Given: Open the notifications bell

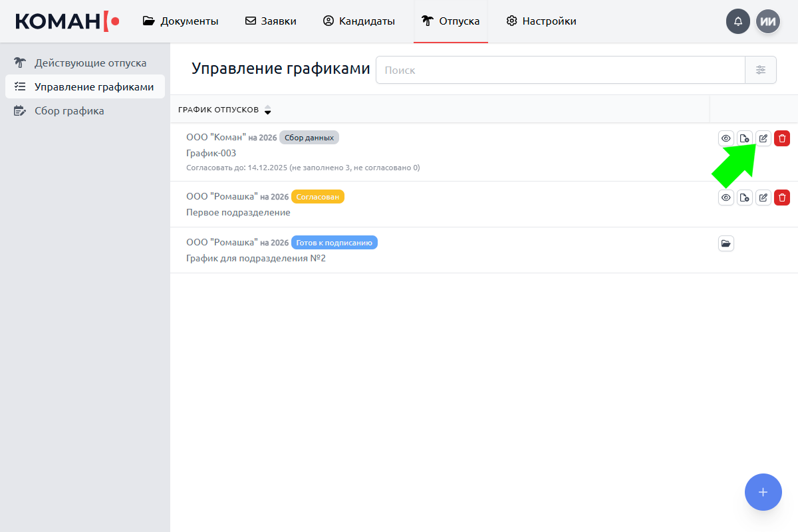Looking at the screenshot, I should [738, 21].
